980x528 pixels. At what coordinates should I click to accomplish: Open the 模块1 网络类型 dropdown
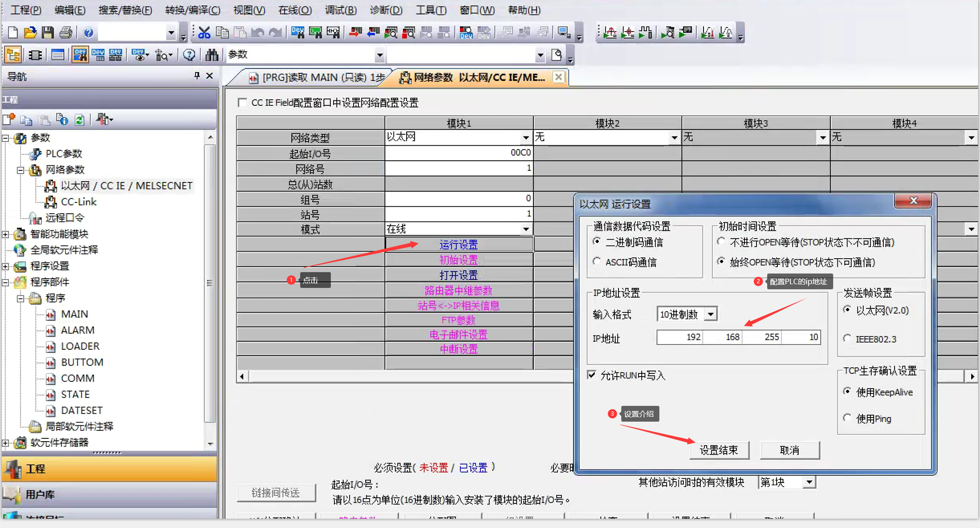tap(526, 137)
